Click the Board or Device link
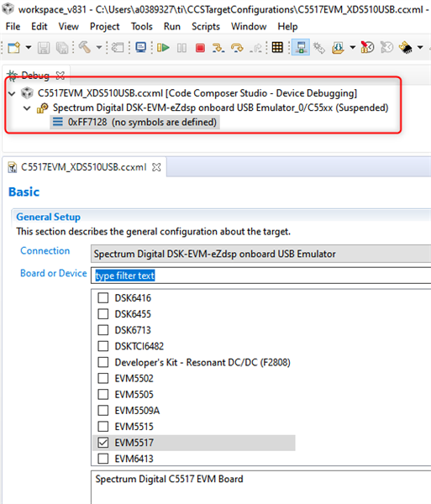431x504 pixels. 54,273
